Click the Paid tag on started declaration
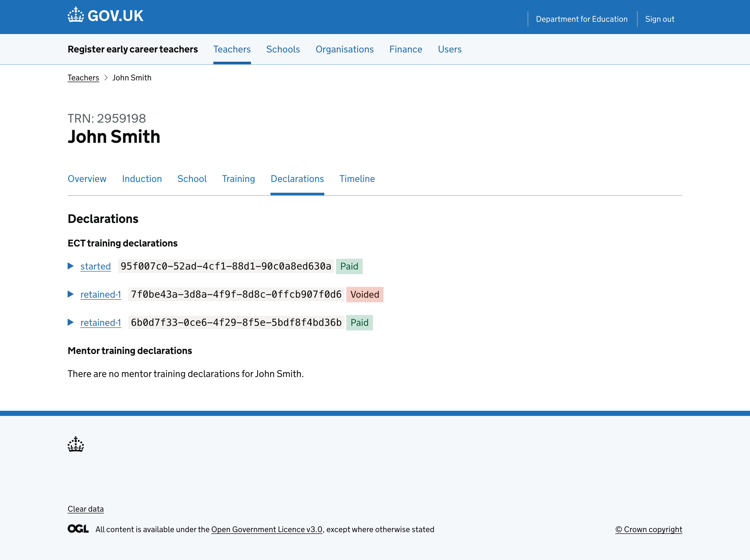This screenshot has height=560, width=750. point(349,266)
